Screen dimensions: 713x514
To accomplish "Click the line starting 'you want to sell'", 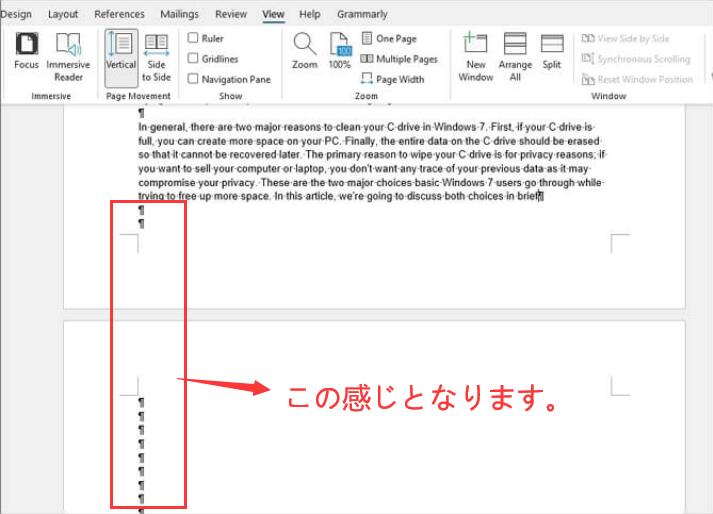I will 364,169.
